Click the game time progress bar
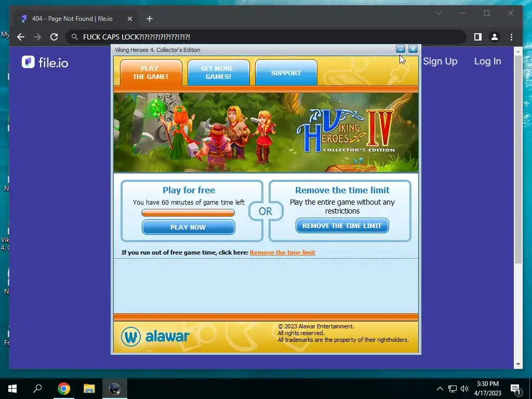The height and width of the screenshot is (399, 532). (x=188, y=212)
